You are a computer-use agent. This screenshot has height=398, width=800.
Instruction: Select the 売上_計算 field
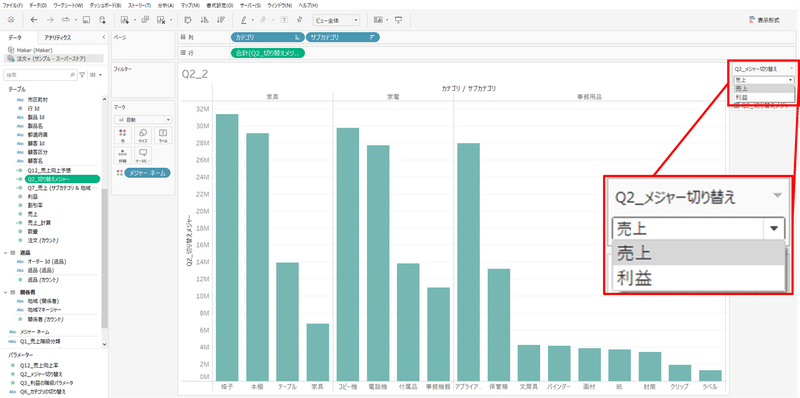click(39, 222)
